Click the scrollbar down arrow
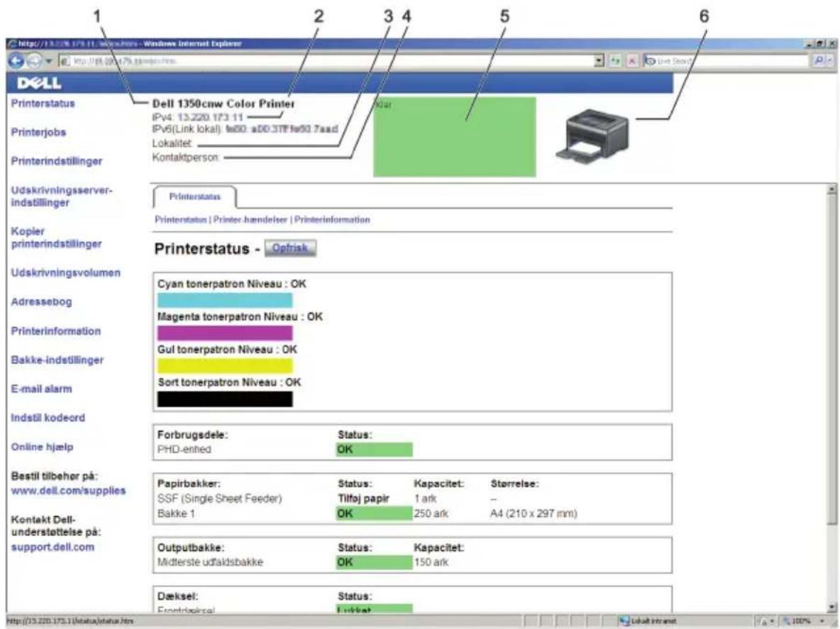The image size is (840, 629). click(x=831, y=606)
